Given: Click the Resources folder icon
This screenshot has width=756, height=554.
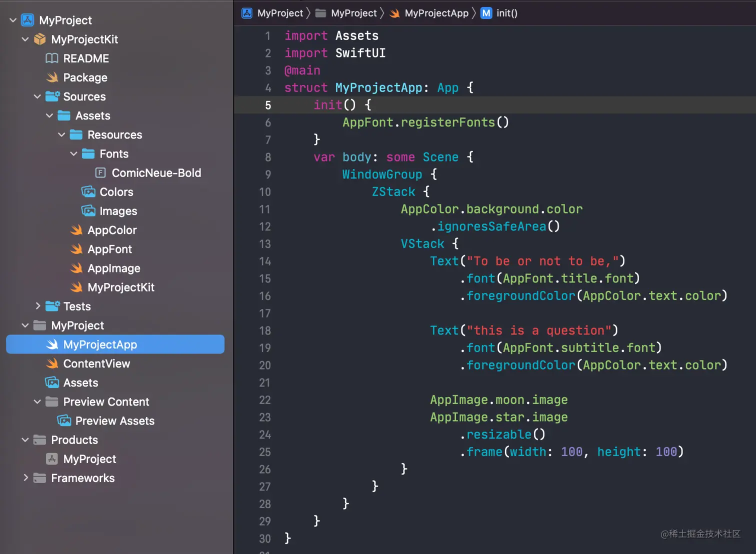Looking at the screenshot, I should (x=76, y=134).
